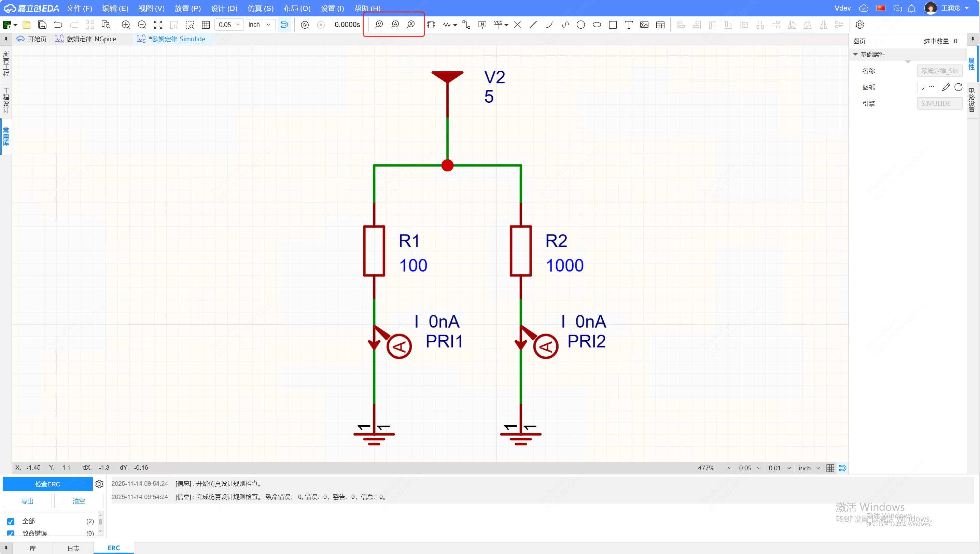Select the wire drawing tool
The height and width of the screenshot is (554, 980).
(x=466, y=25)
